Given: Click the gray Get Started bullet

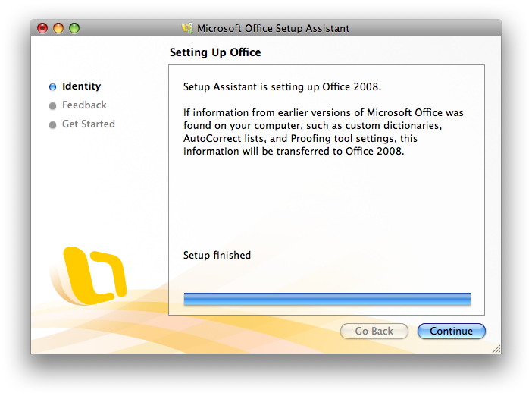Looking at the screenshot, I should pos(52,125).
